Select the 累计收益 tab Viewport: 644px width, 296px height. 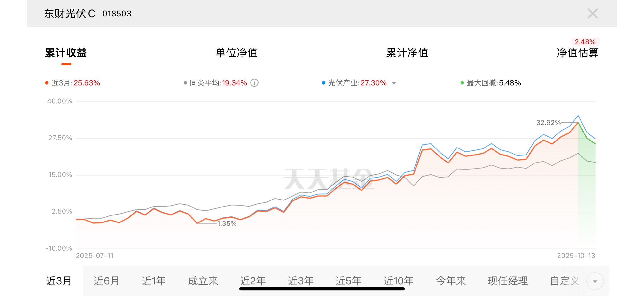coord(66,53)
